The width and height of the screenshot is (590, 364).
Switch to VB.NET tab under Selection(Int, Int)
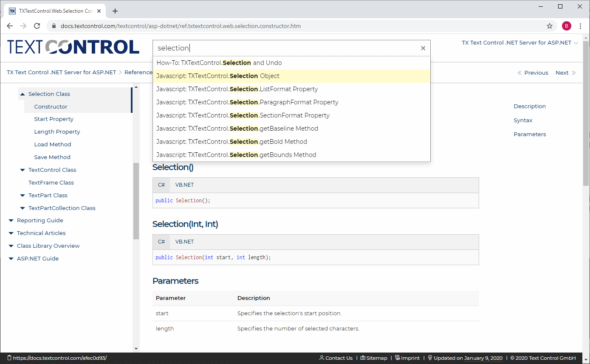(184, 242)
